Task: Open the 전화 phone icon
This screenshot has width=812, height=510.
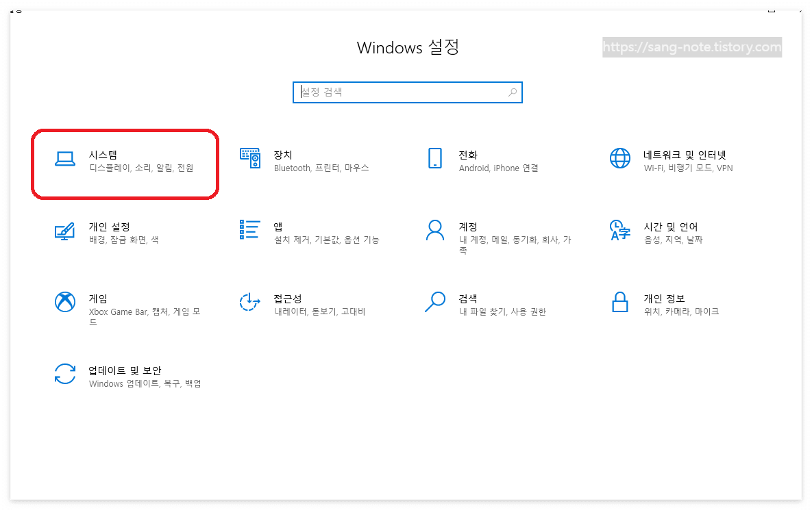Action: click(435, 158)
